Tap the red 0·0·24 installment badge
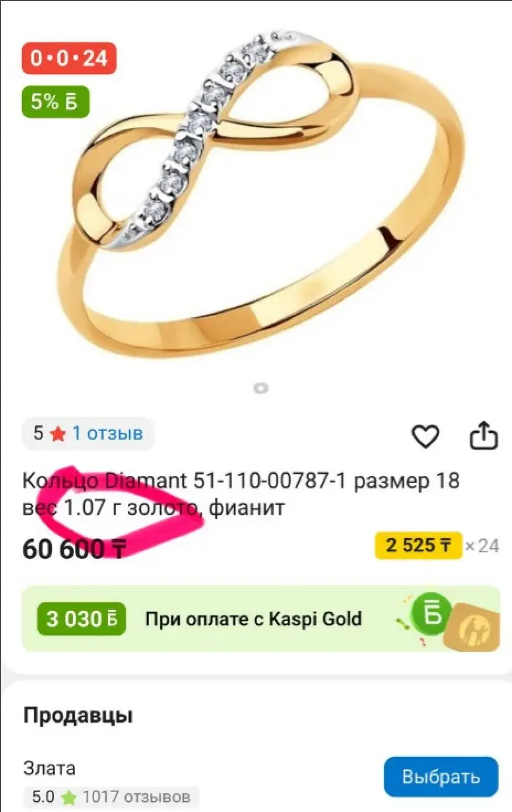 point(69,58)
